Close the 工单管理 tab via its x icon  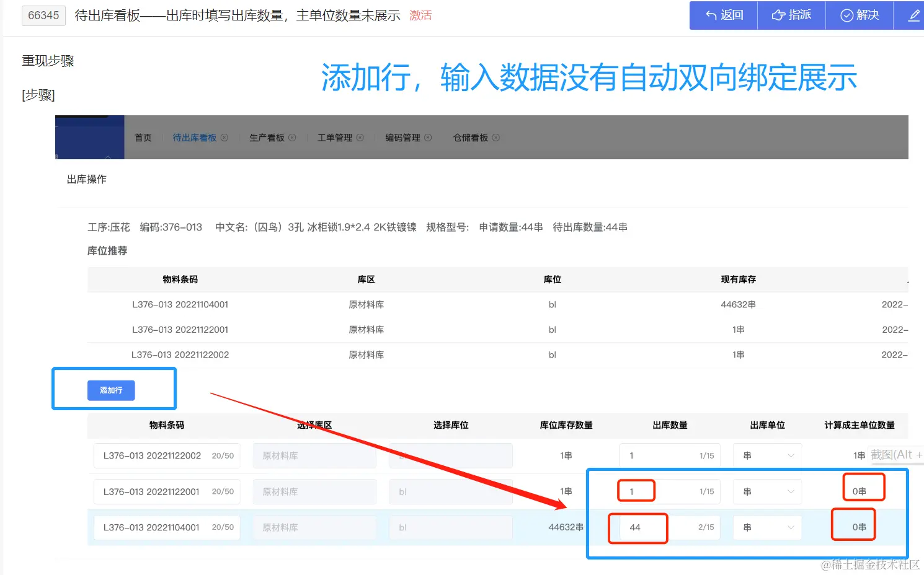click(360, 138)
